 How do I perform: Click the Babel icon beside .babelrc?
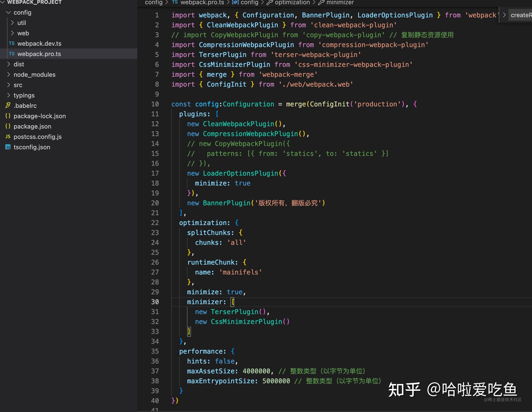point(8,105)
